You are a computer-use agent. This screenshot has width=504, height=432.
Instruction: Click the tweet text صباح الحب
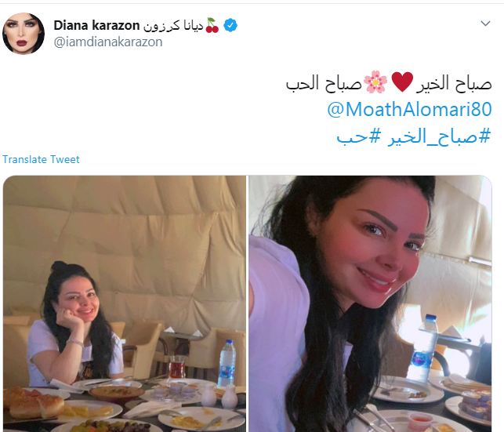tap(324, 83)
